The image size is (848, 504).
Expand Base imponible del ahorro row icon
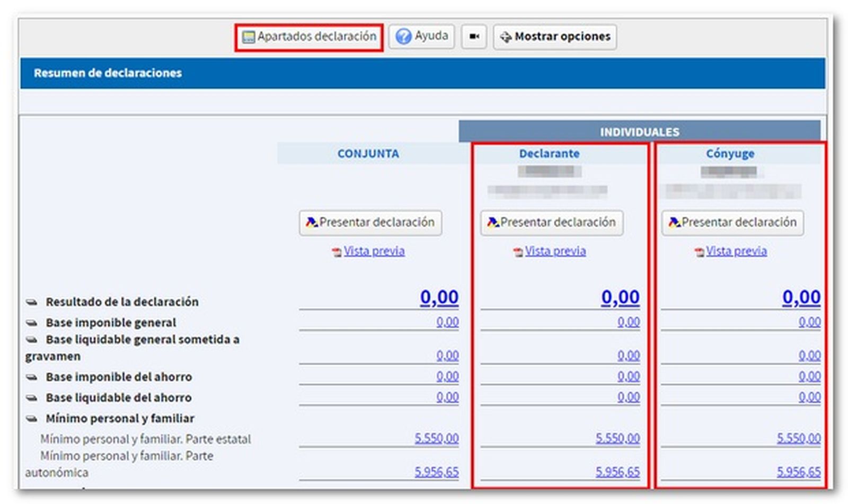coord(32,377)
